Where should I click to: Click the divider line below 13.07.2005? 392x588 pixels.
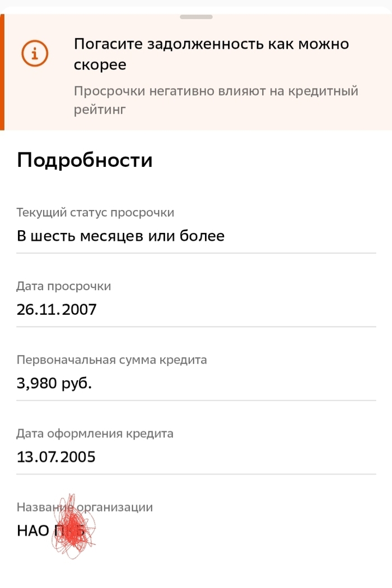tap(196, 474)
